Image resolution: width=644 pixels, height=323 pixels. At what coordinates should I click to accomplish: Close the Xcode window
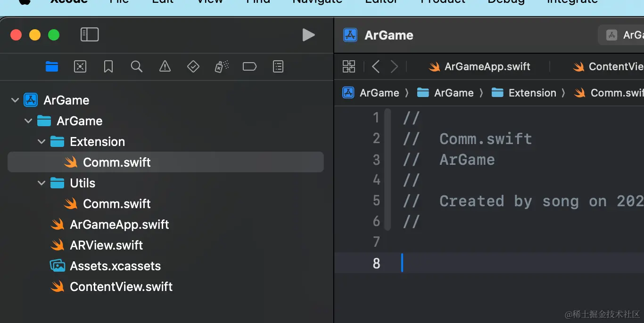click(x=16, y=35)
